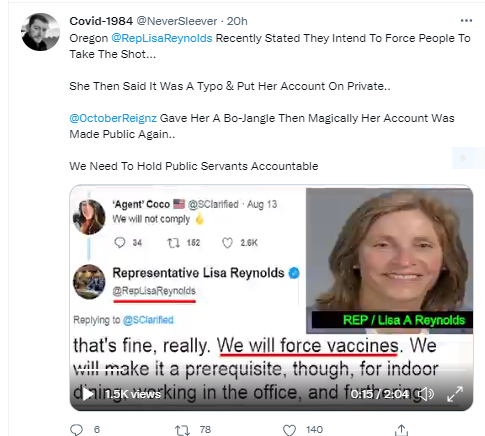This screenshot has width=485, height=436.
Task: Click the reply count 6
Action: click(97, 429)
